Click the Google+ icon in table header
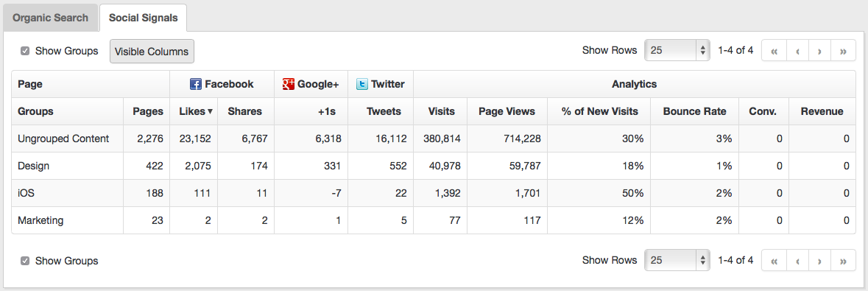 point(289,84)
